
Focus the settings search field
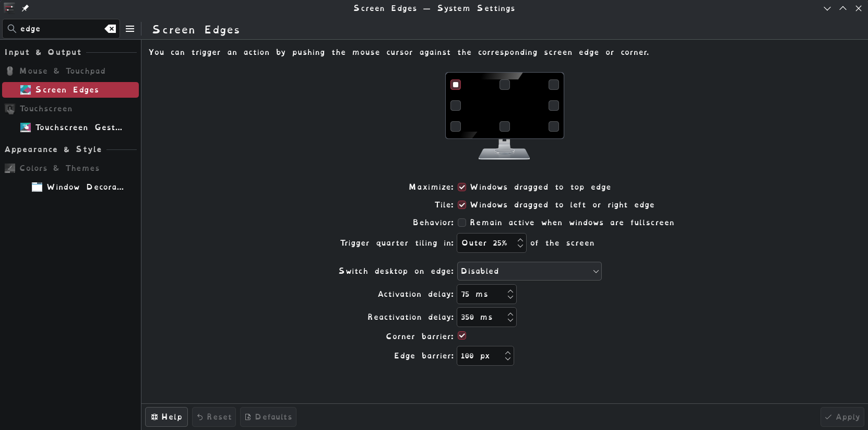pyautogui.click(x=61, y=29)
